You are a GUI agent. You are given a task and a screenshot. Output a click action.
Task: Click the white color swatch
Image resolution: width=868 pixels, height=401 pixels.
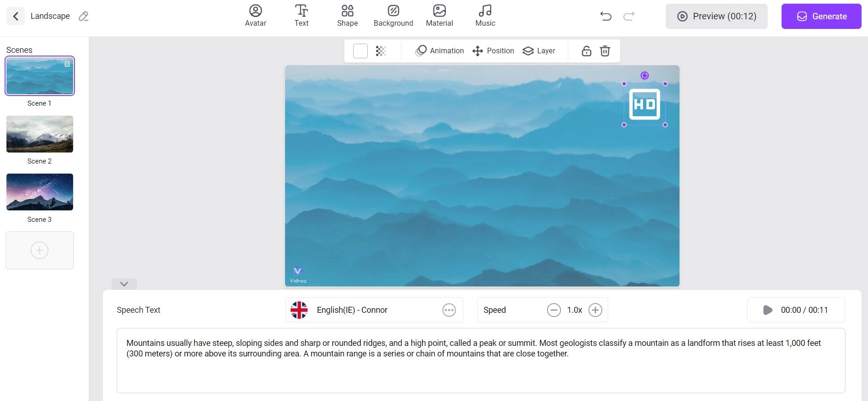pos(360,51)
